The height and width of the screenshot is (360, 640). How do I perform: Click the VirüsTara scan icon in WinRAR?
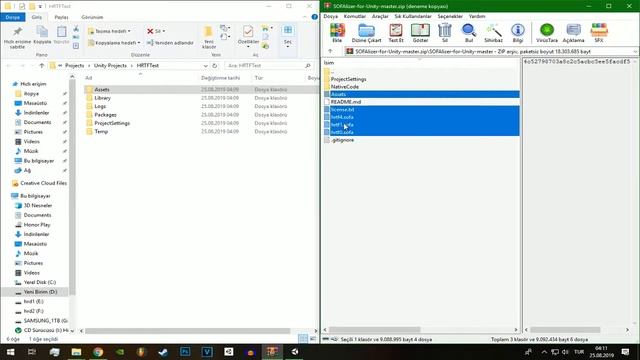coord(547,33)
